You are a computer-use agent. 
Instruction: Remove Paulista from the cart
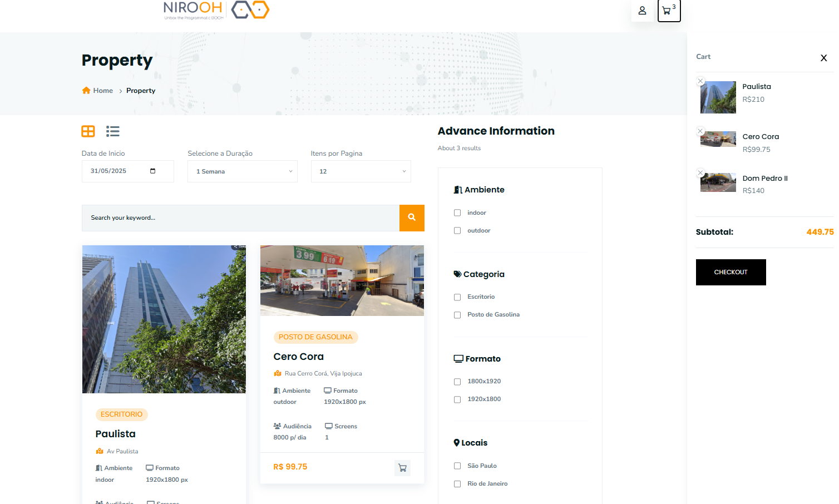click(x=700, y=81)
